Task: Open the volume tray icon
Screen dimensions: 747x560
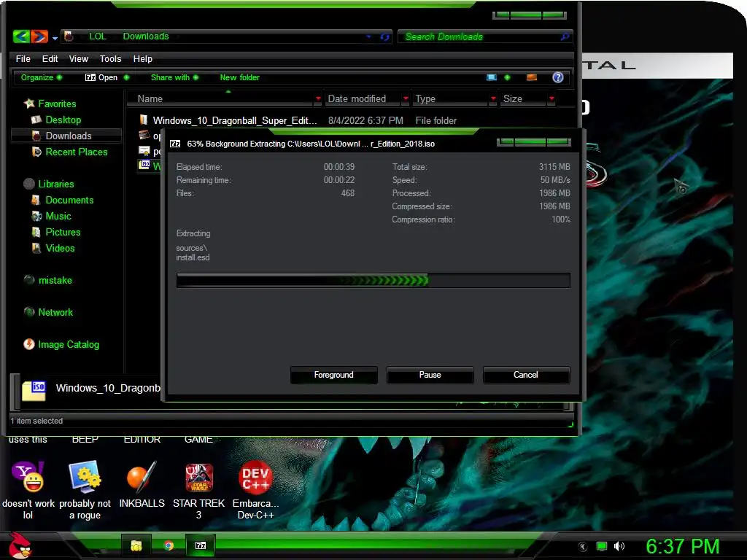Action: pos(619,547)
